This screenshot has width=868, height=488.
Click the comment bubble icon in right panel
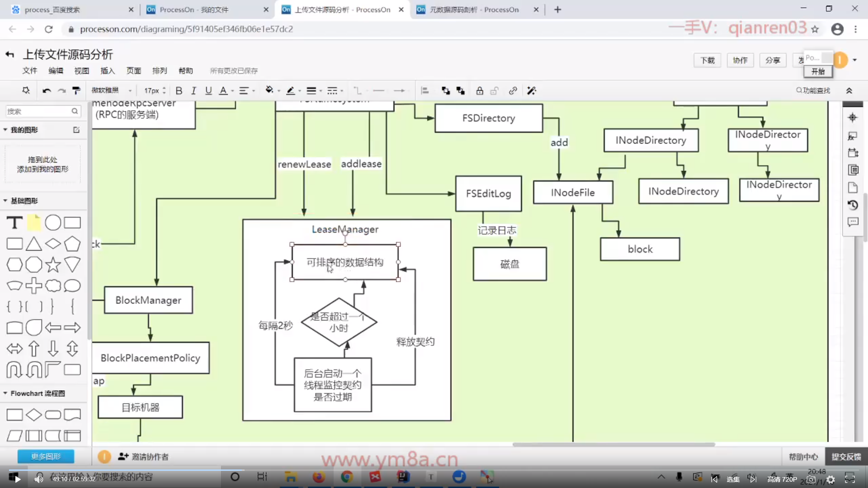(853, 222)
